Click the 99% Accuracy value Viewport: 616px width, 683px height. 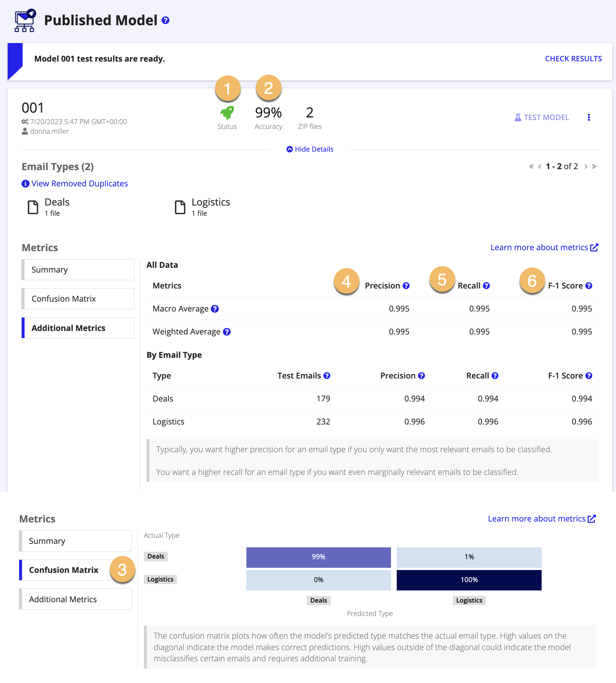[x=268, y=113]
